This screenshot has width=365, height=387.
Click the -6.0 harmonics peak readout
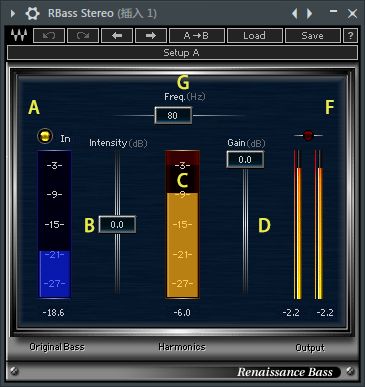click(x=182, y=313)
